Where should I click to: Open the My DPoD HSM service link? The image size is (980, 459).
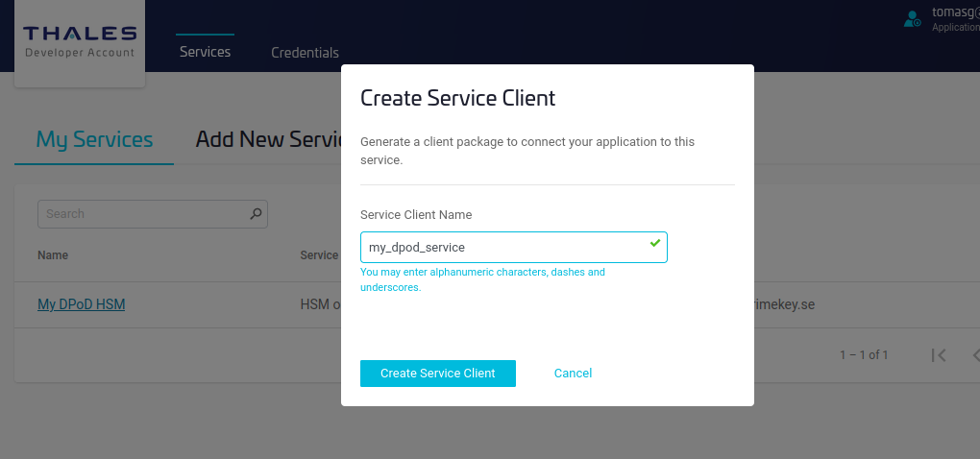[82, 304]
